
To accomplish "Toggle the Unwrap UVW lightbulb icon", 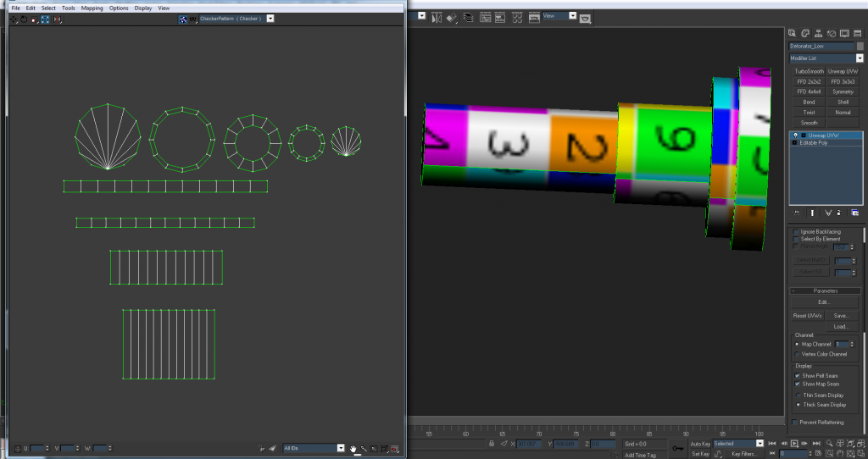I will [794, 135].
